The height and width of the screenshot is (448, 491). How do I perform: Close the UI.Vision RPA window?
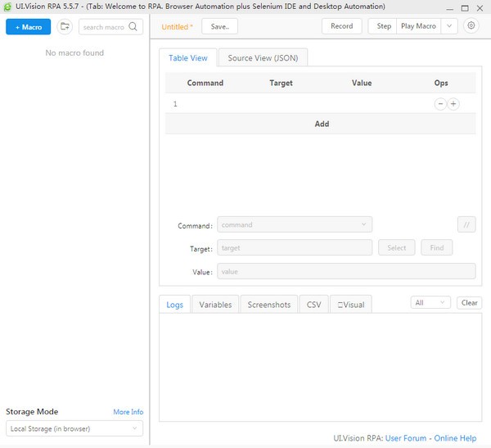(480, 8)
